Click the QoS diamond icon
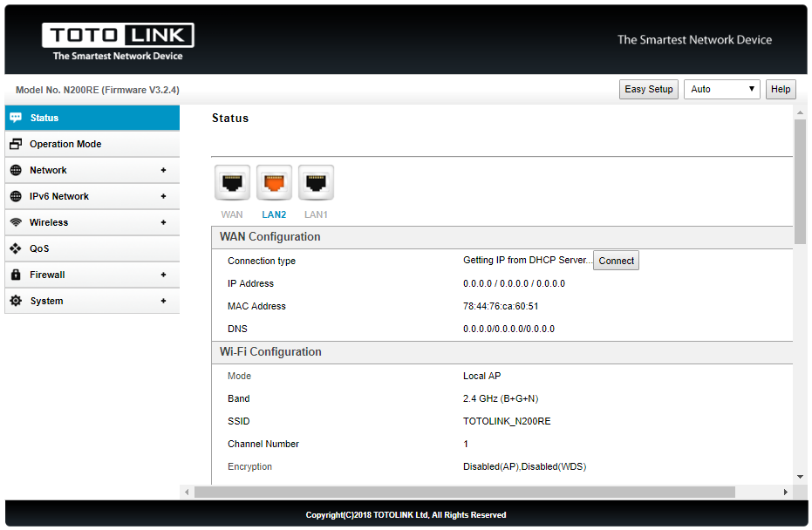The image size is (812, 530). tap(16, 248)
